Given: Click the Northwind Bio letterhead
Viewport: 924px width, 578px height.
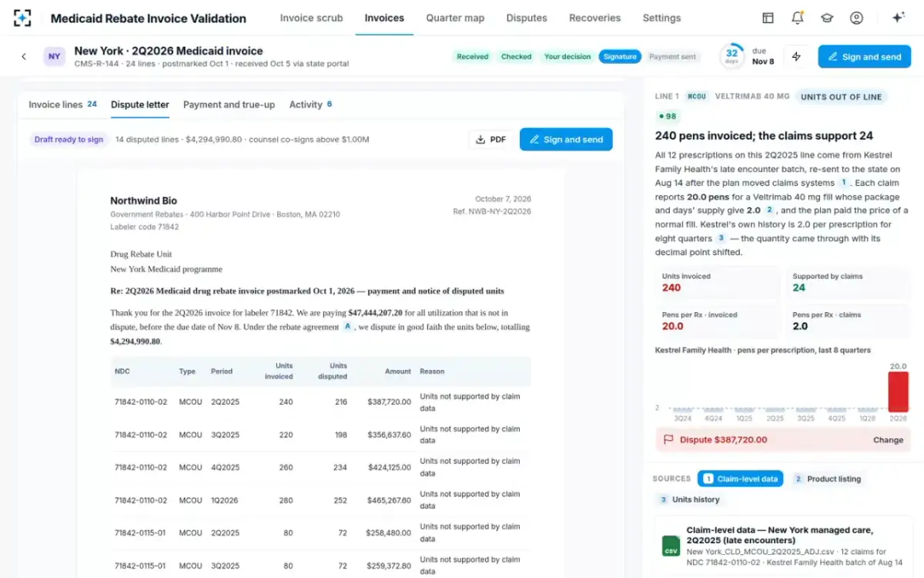Looking at the screenshot, I should tap(143, 200).
